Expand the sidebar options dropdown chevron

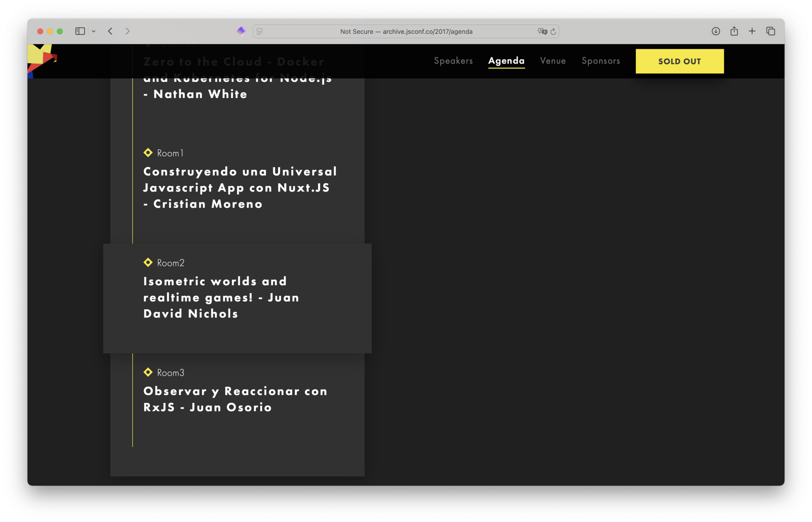point(94,31)
